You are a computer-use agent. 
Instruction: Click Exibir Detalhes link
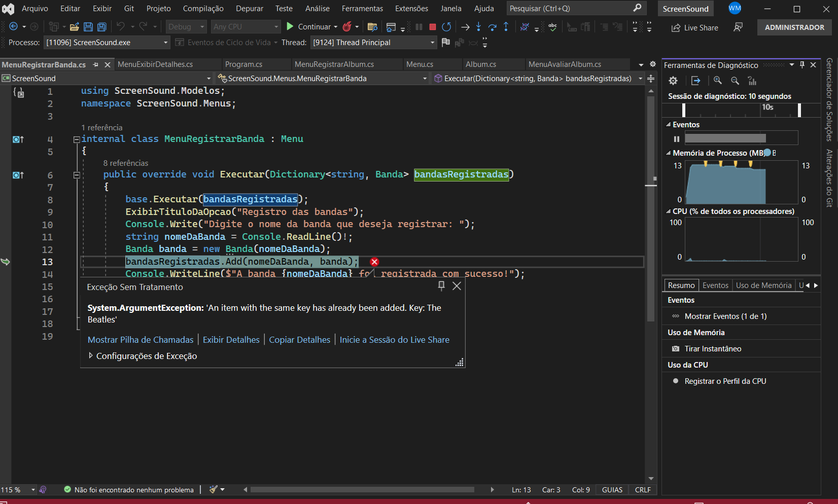[x=231, y=340]
